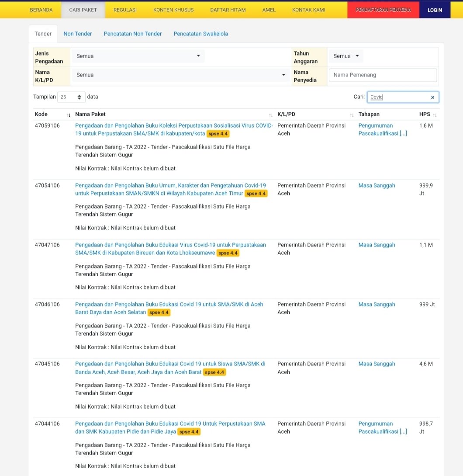Click the Pendaftaran Penyedia button
The height and width of the screenshot is (476, 463).
(383, 10)
